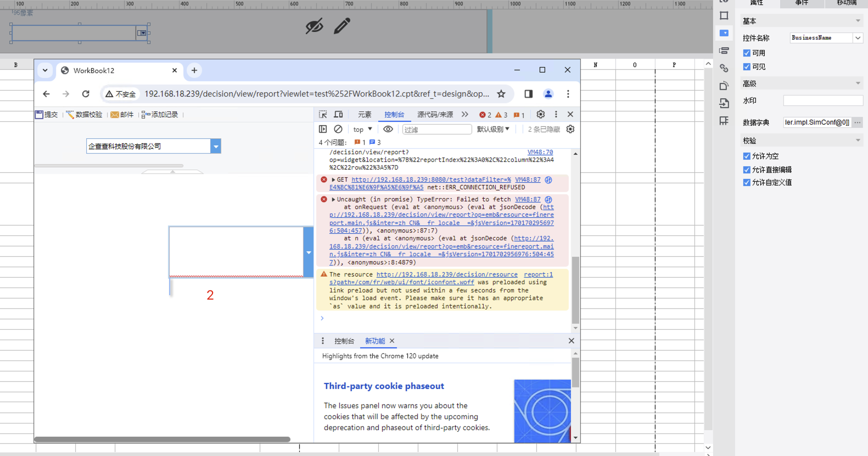Open the report:1 source link
Screen dimensions: 868x456
[538, 274]
